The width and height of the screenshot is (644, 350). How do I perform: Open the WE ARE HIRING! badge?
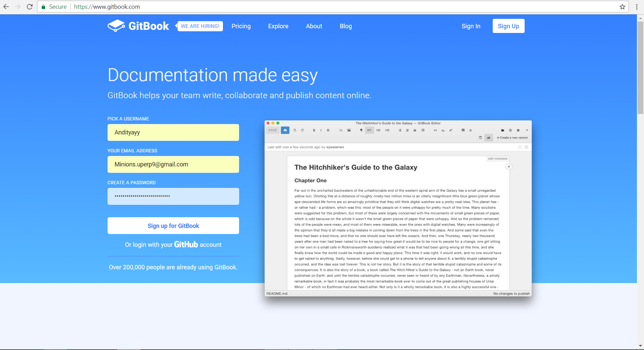click(200, 26)
